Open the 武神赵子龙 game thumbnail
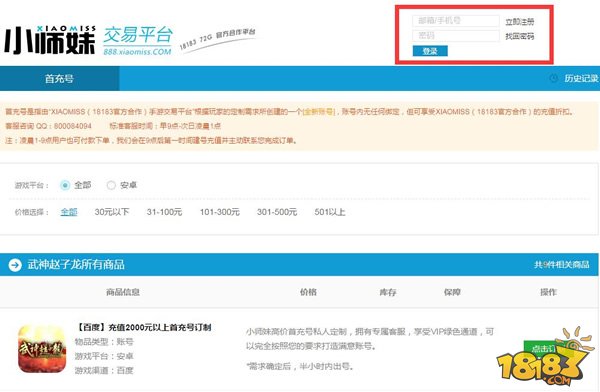 [42, 349]
